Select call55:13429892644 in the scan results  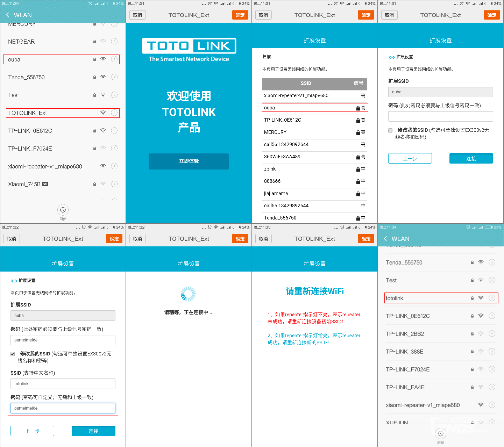315,206
